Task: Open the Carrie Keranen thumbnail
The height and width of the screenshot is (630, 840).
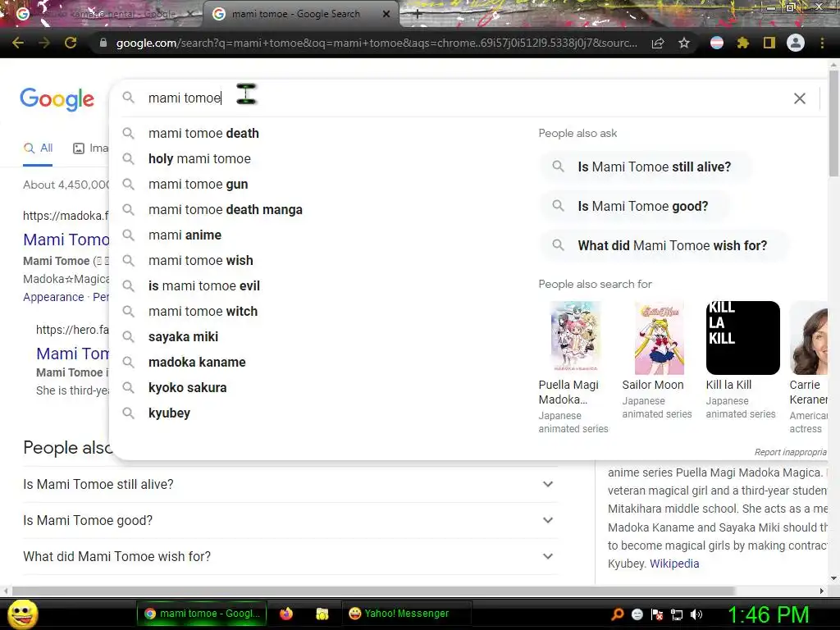Action: (x=809, y=337)
